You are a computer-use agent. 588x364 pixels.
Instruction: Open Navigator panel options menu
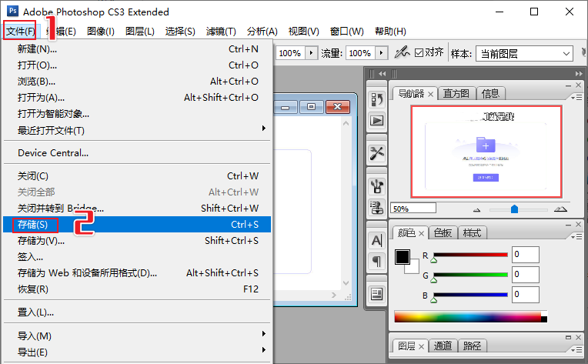(x=576, y=98)
